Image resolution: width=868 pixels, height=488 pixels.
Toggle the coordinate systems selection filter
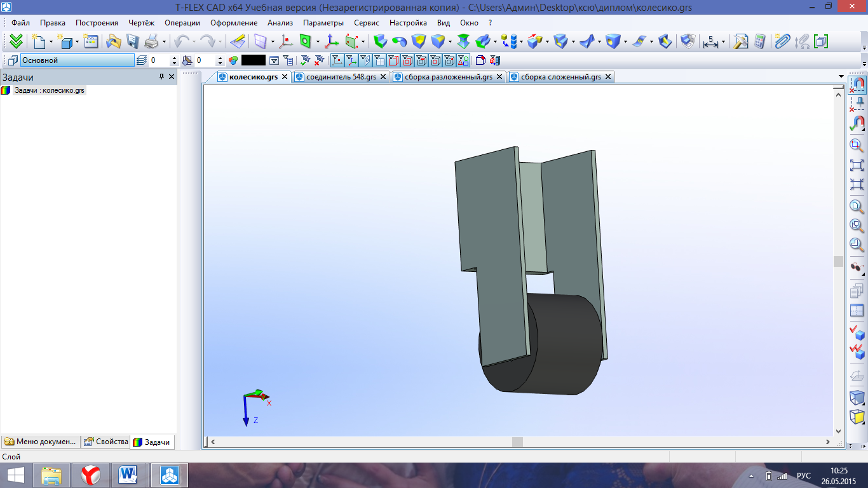pyautogui.click(x=351, y=60)
